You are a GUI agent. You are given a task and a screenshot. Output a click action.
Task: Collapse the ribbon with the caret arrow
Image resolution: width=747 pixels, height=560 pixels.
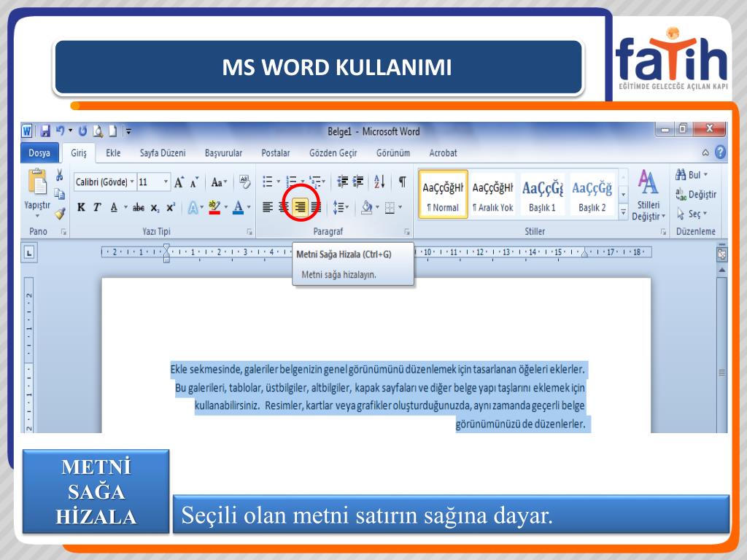(705, 153)
